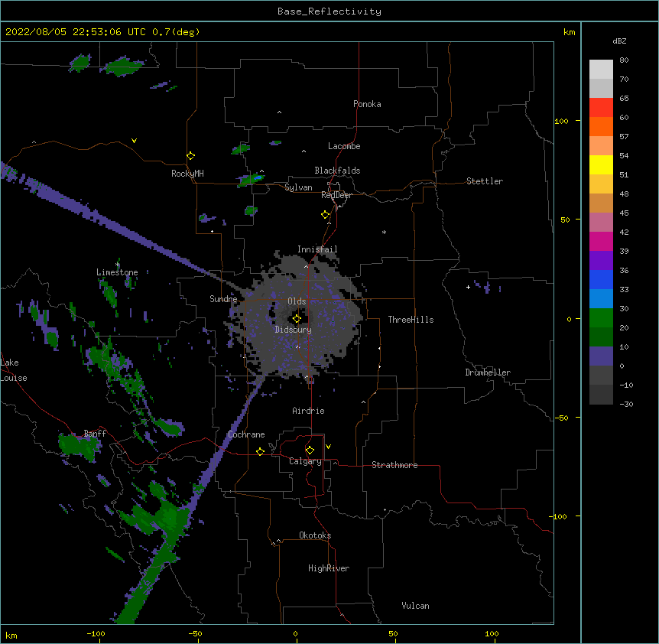Click the white caret marker west of Ponoka
This screenshot has width=659, height=644.
tap(279, 112)
